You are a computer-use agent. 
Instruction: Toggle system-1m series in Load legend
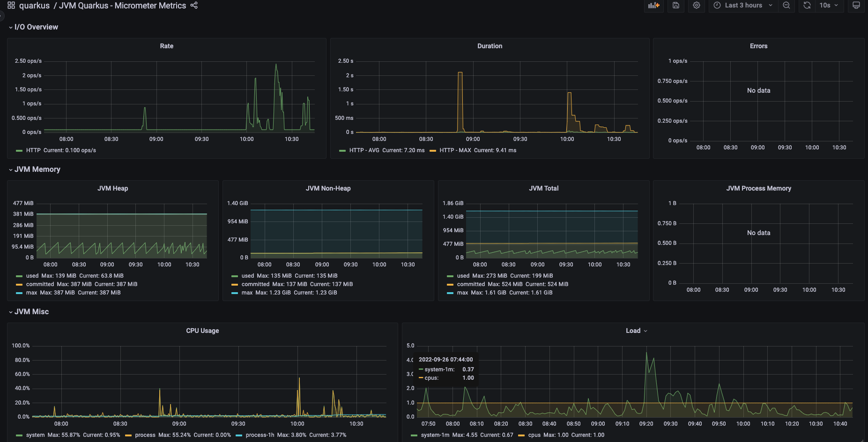coord(435,435)
